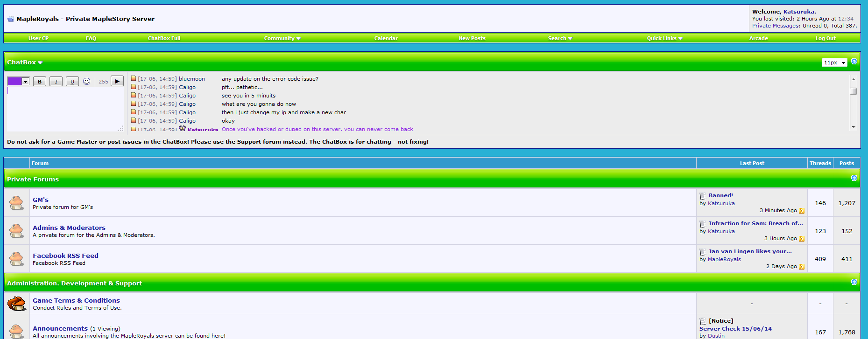
Task: Open Private Messages link
Action: pyautogui.click(x=776, y=26)
